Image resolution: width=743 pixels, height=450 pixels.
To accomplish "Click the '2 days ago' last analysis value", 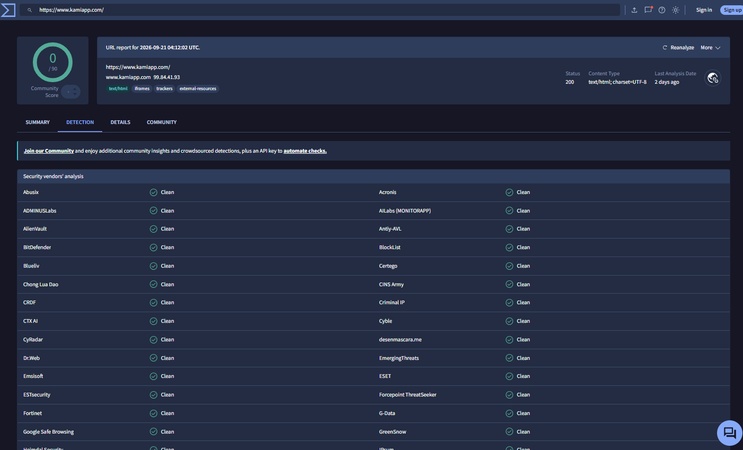I will click(667, 82).
